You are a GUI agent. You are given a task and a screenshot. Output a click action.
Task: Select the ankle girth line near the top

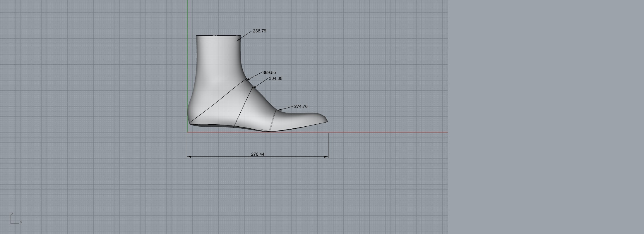218,41
